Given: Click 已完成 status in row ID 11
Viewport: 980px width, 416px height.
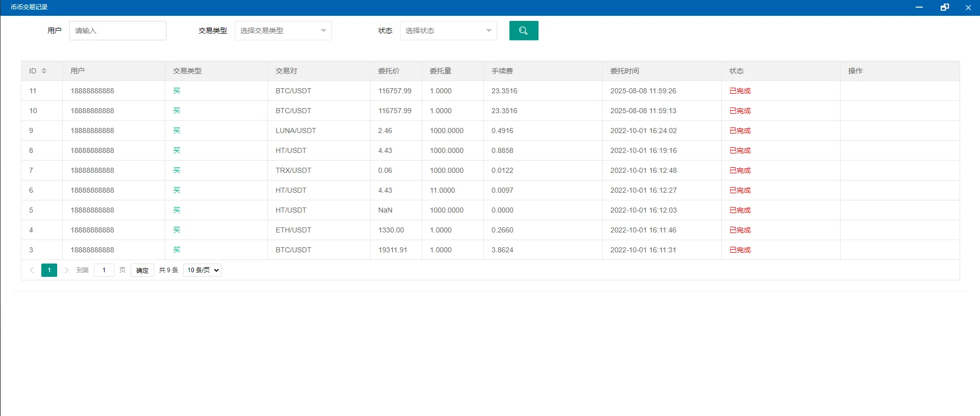Looking at the screenshot, I should click(x=740, y=91).
